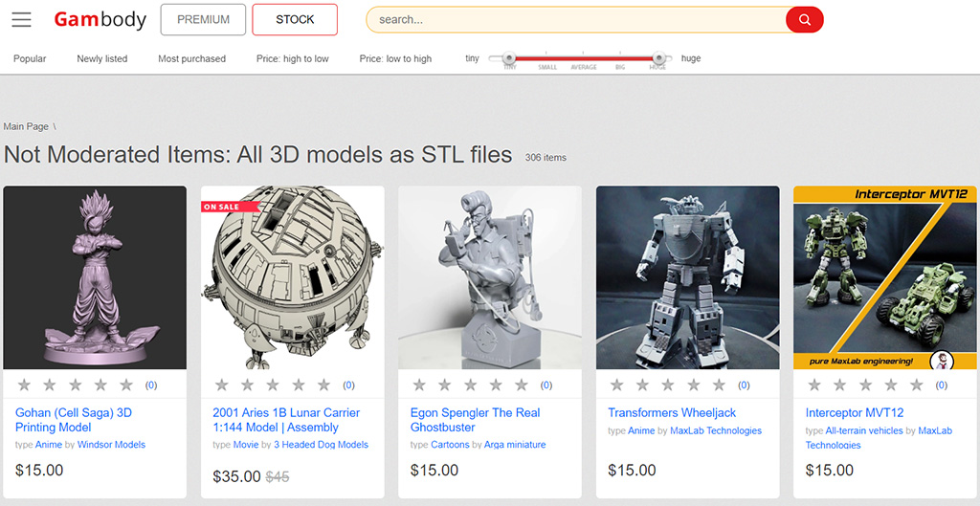
Task: Rate Gohan model with fifth star
Action: coord(126,385)
